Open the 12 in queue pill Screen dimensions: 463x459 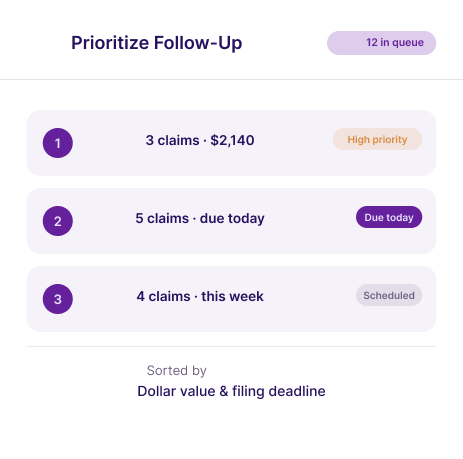click(381, 43)
